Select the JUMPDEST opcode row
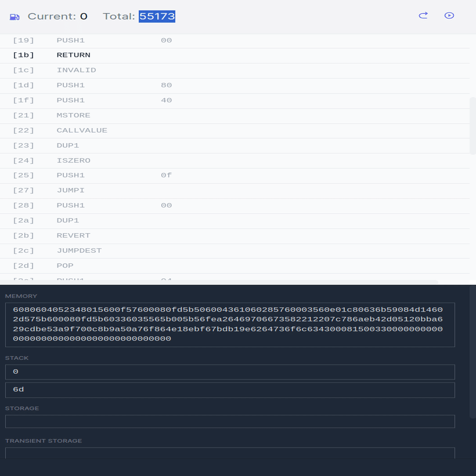 pos(235,251)
